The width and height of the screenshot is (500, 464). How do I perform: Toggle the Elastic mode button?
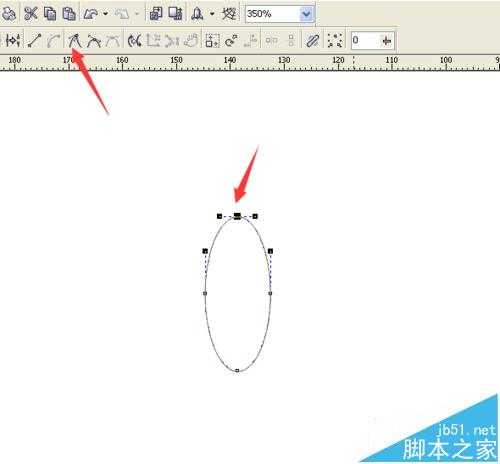pos(312,40)
